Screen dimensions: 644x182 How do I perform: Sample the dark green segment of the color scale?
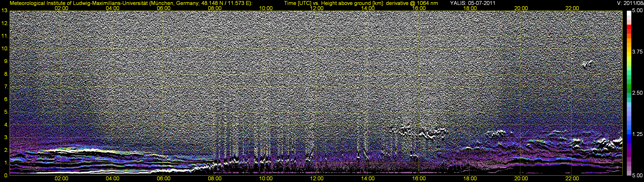(629, 91)
